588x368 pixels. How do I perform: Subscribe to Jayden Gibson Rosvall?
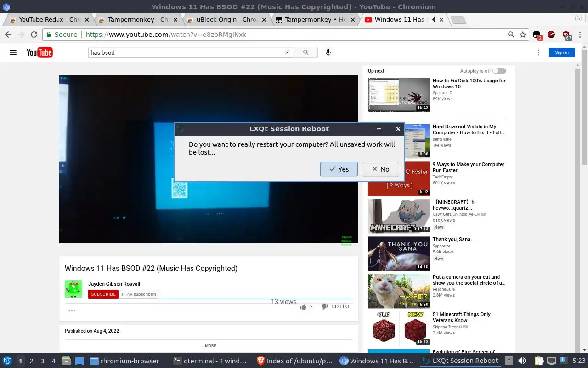(103, 294)
